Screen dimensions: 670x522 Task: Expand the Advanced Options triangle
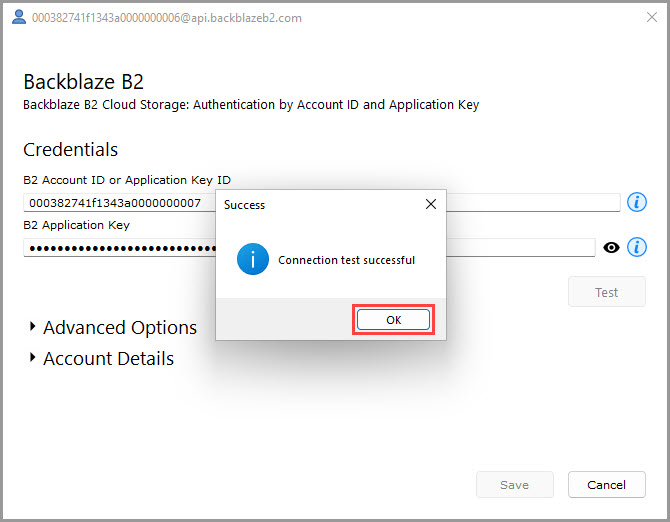coord(32,327)
